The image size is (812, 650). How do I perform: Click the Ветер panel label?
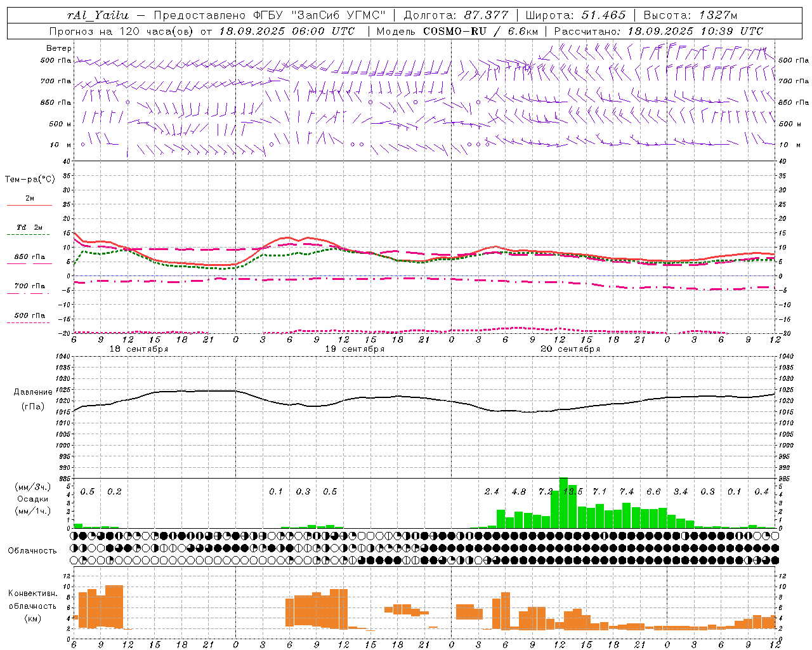59,48
